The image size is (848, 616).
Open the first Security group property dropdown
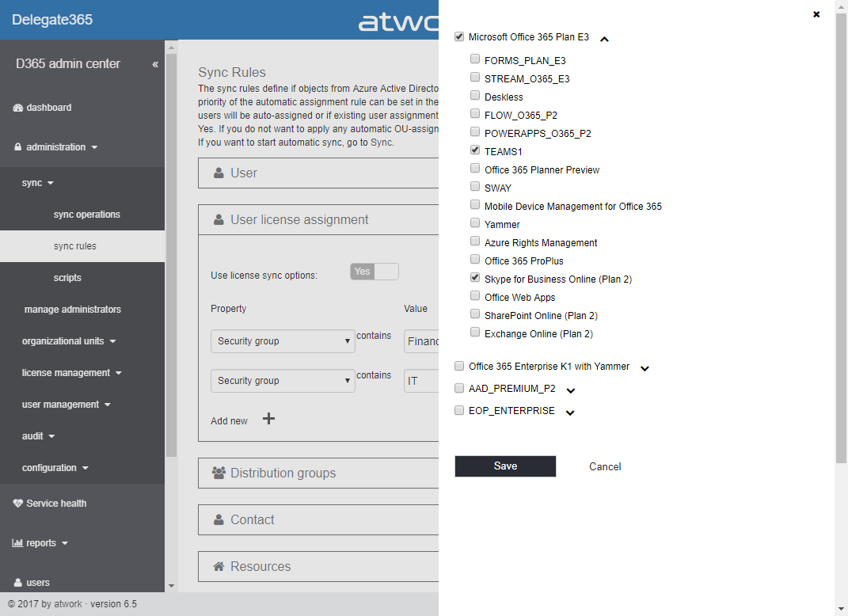point(282,341)
